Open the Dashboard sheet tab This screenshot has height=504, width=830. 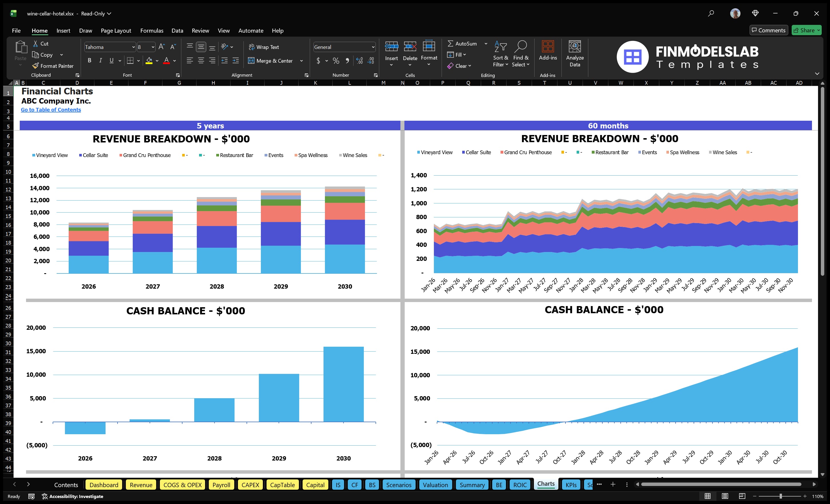click(104, 485)
